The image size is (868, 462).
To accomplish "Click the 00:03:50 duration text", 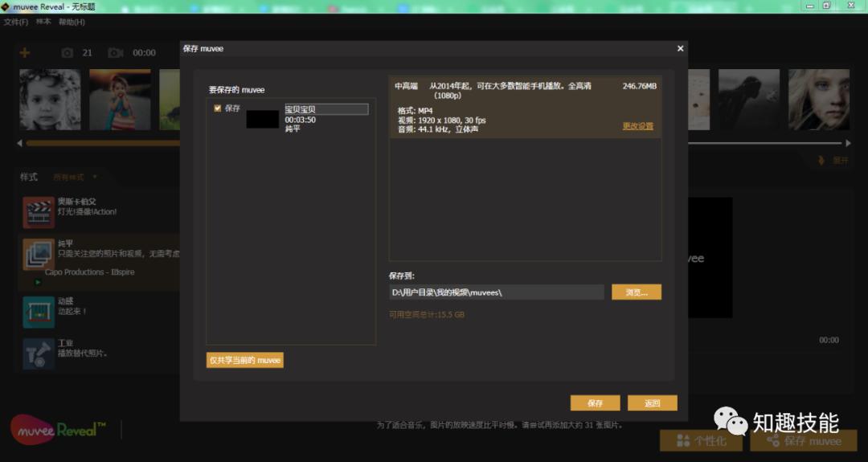I will coord(300,120).
